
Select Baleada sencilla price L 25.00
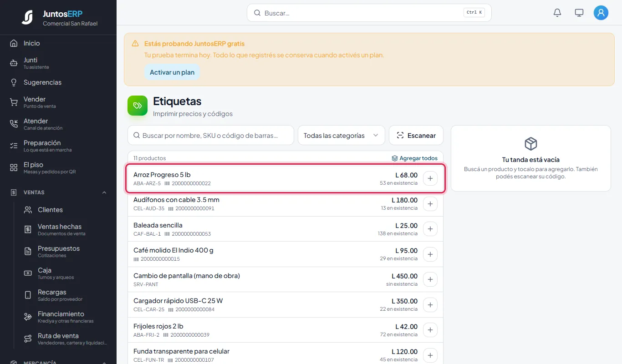(x=406, y=225)
